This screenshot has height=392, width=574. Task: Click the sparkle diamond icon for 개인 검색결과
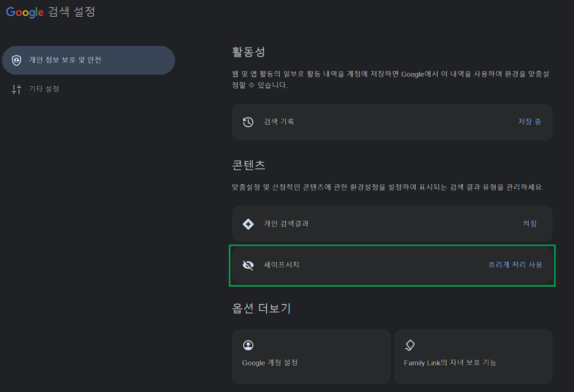click(x=248, y=224)
